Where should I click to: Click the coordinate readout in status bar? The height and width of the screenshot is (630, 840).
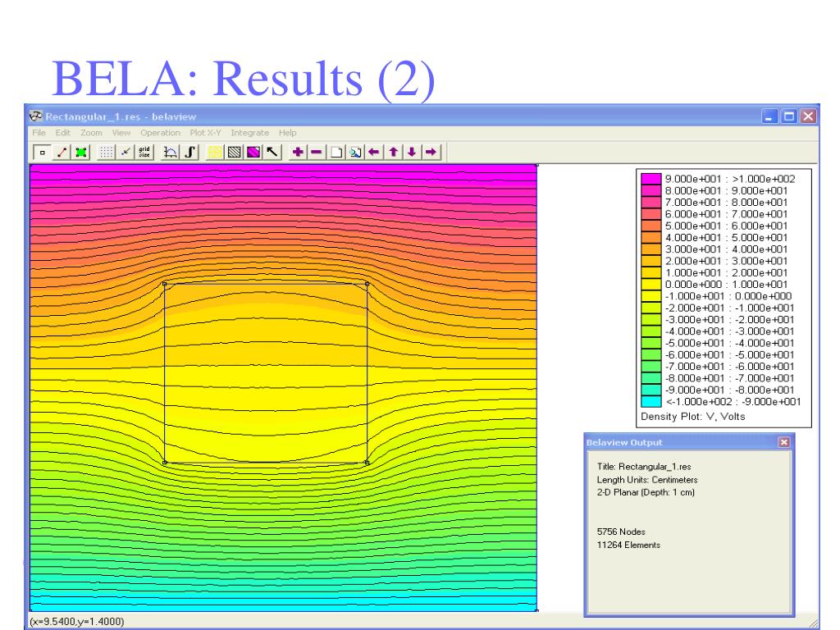[76, 622]
